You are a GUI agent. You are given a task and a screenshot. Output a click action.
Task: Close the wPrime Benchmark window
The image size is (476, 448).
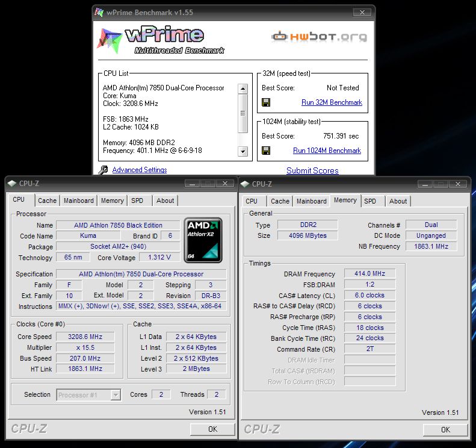pyautogui.click(x=362, y=13)
